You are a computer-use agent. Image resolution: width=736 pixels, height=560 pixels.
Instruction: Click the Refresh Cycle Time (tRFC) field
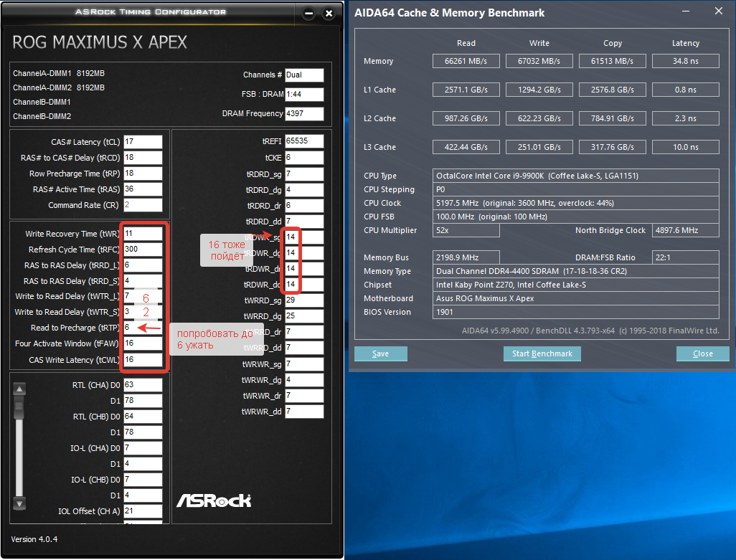click(x=143, y=249)
